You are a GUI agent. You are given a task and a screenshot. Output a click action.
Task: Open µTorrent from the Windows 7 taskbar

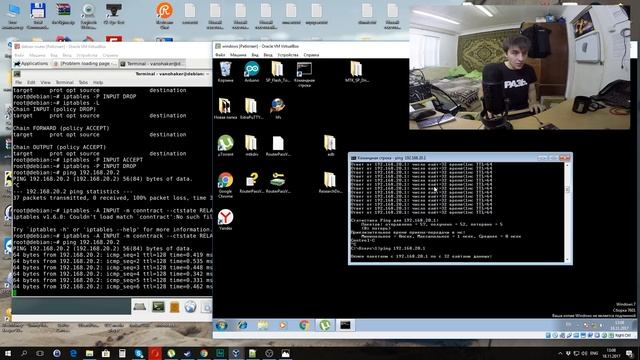click(324, 325)
